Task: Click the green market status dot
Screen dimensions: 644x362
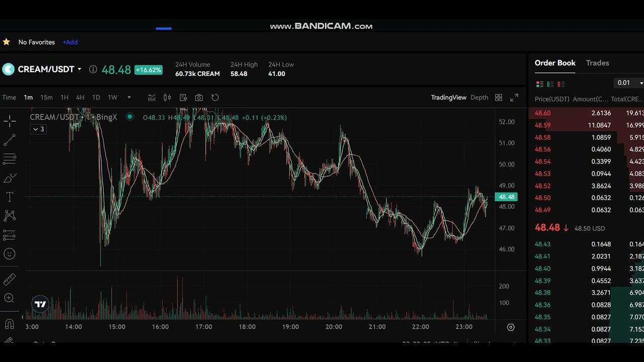Action: [x=130, y=117]
